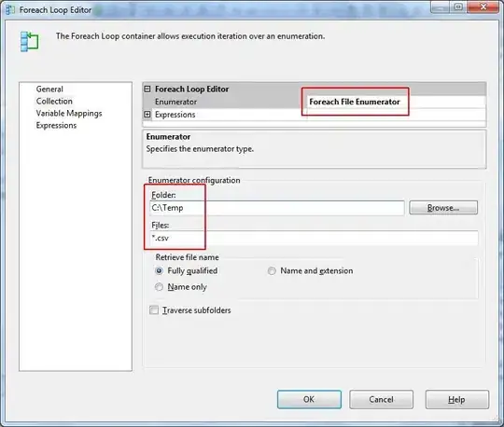Expand the Expressions property row
This screenshot has height=427, width=504.
coord(147,115)
